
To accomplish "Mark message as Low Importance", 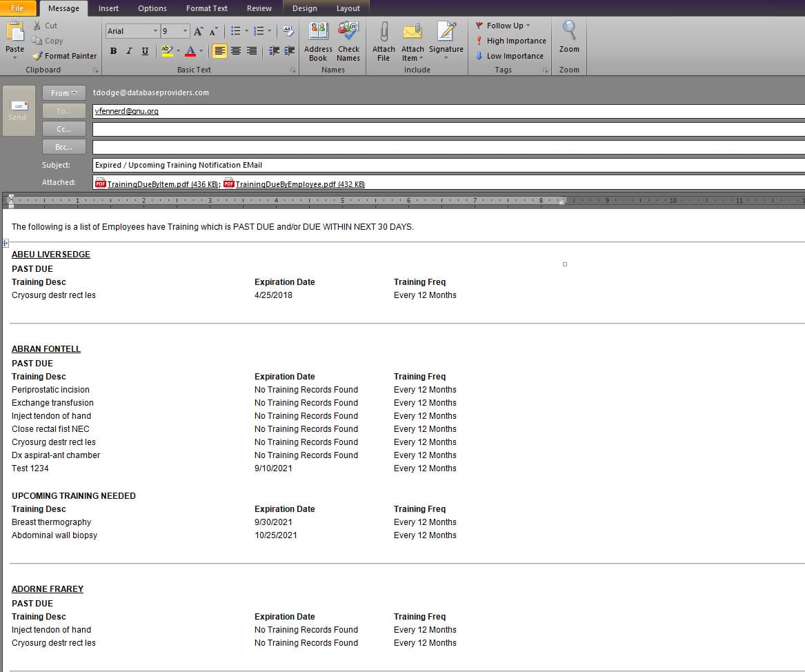I will (x=509, y=56).
